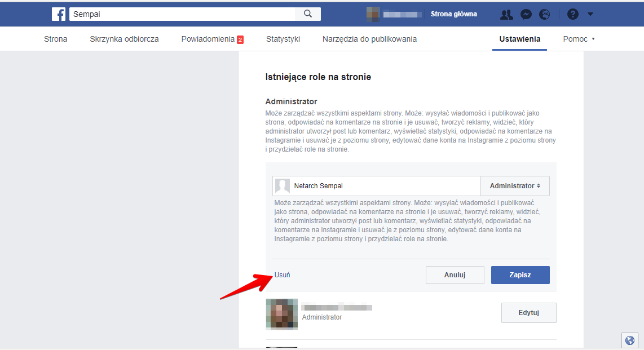
Task: Go to Strona główna
Action: 454,14
